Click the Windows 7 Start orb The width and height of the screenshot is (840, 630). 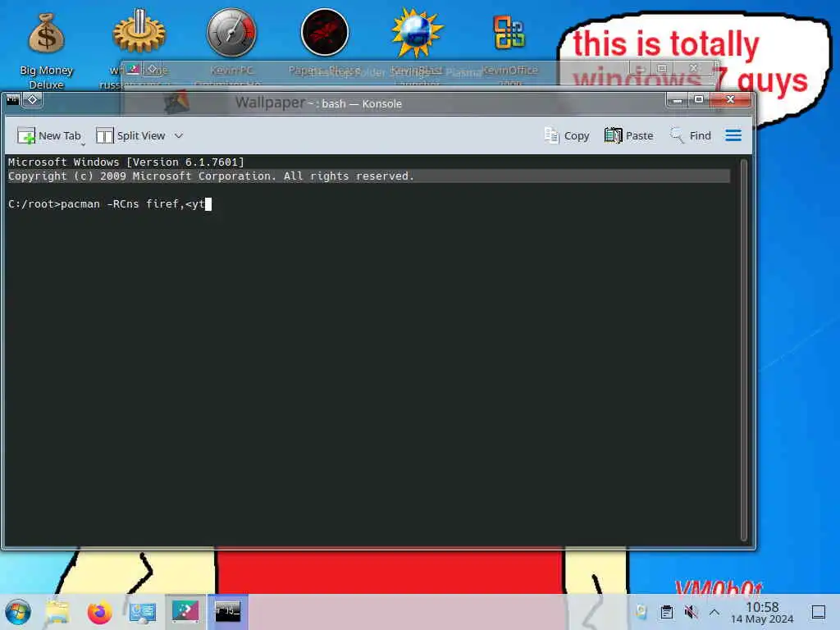tap(18, 612)
